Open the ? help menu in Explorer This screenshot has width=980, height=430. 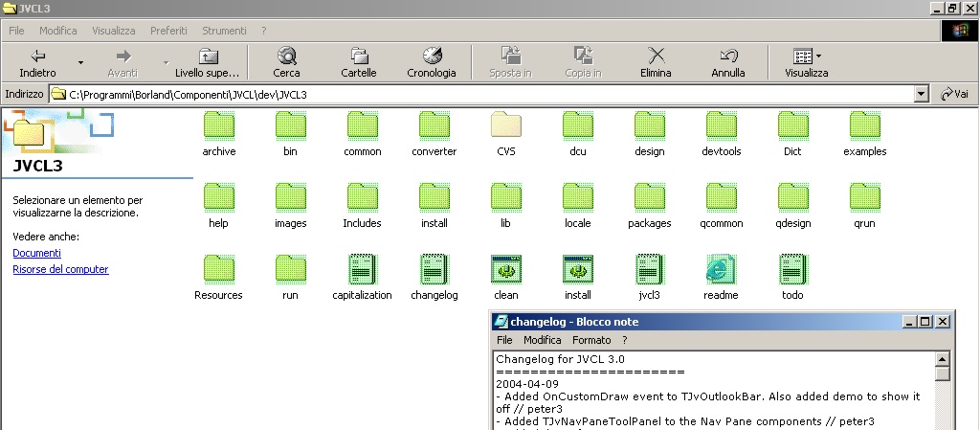(x=264, y=31)
